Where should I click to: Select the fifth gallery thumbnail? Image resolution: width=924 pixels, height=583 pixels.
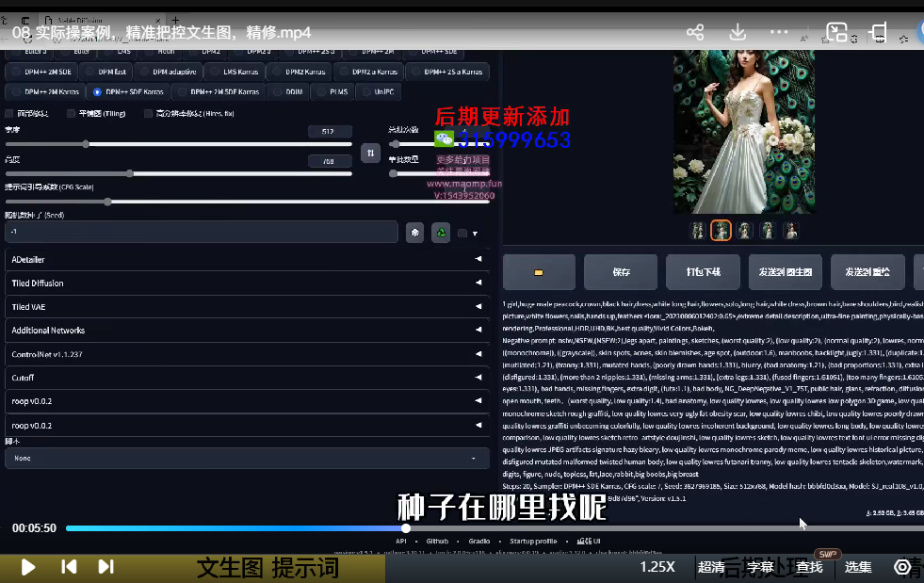point(791,231)
